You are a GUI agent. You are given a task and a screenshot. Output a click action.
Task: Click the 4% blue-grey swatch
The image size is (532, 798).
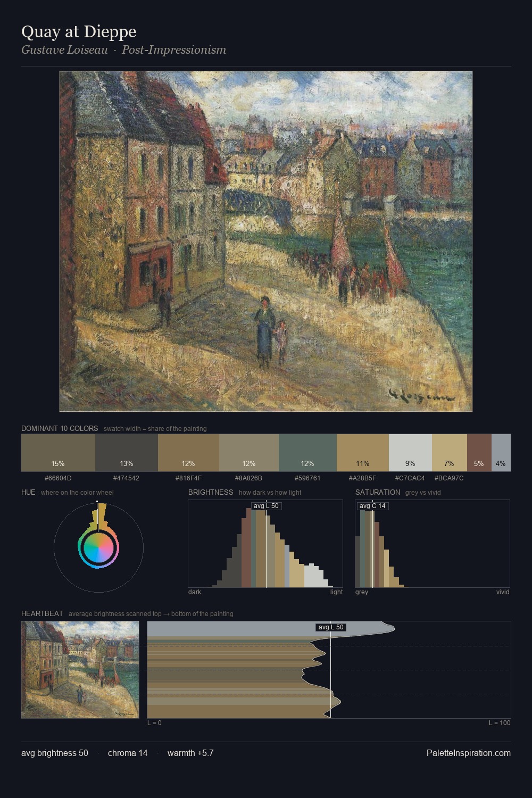[501, 453]
